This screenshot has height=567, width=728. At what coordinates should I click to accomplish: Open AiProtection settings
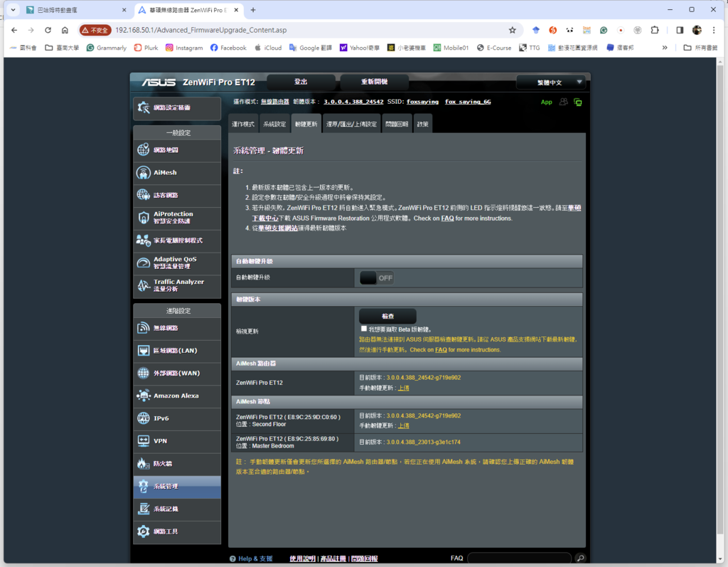pos(177,218)
